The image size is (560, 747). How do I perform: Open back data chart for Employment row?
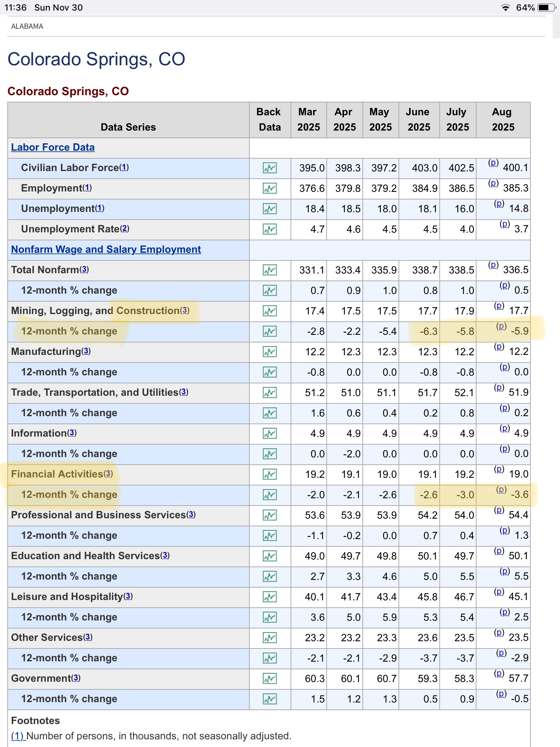[269, 189]
